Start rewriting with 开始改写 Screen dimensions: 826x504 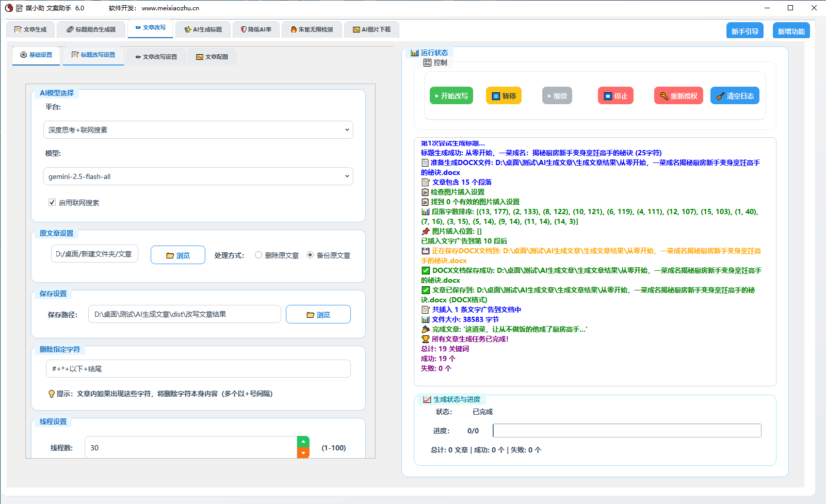tap(451, 95)
